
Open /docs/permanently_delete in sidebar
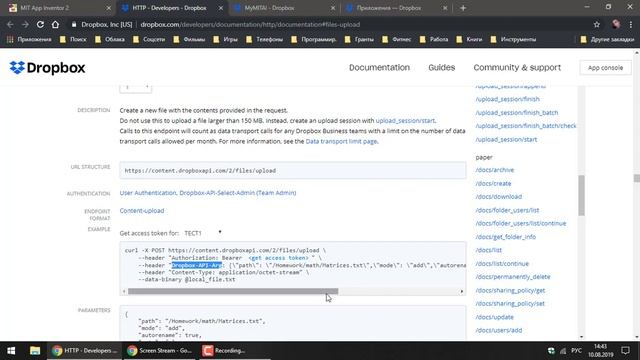click(x=513, y=277)
